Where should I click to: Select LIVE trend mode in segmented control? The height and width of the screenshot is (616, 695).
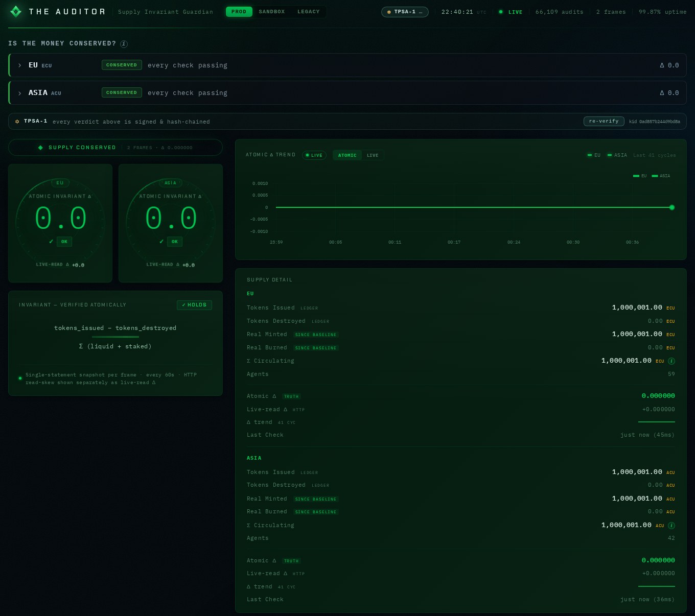(x=373, y=155)
